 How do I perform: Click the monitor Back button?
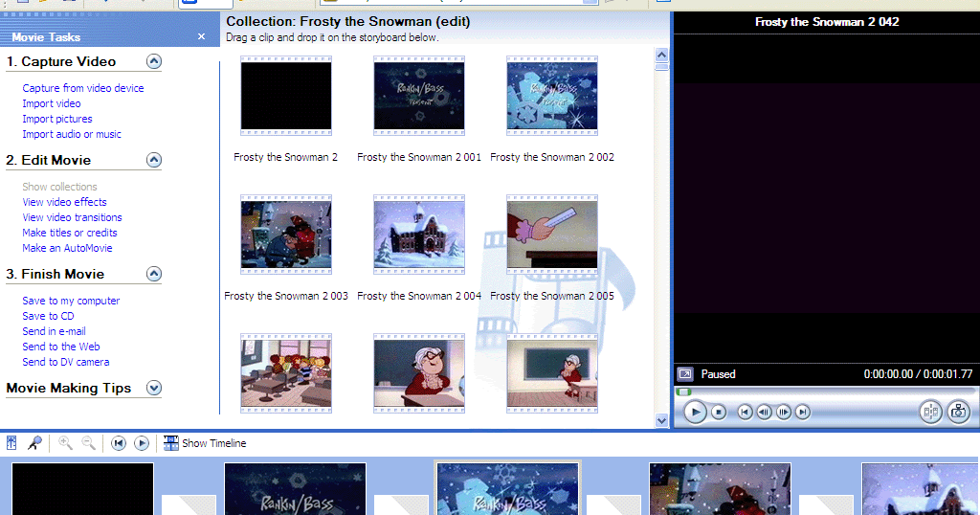click(745, 412)
